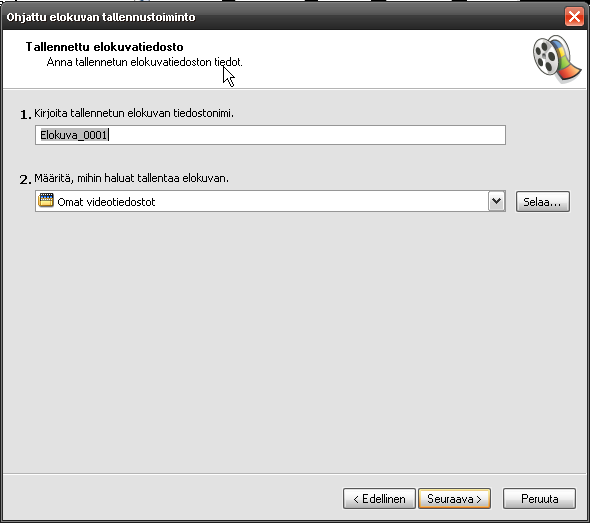Click the Selaa... browse button
The height and width of the screenshot is (524, 590).
coord(543,202)
